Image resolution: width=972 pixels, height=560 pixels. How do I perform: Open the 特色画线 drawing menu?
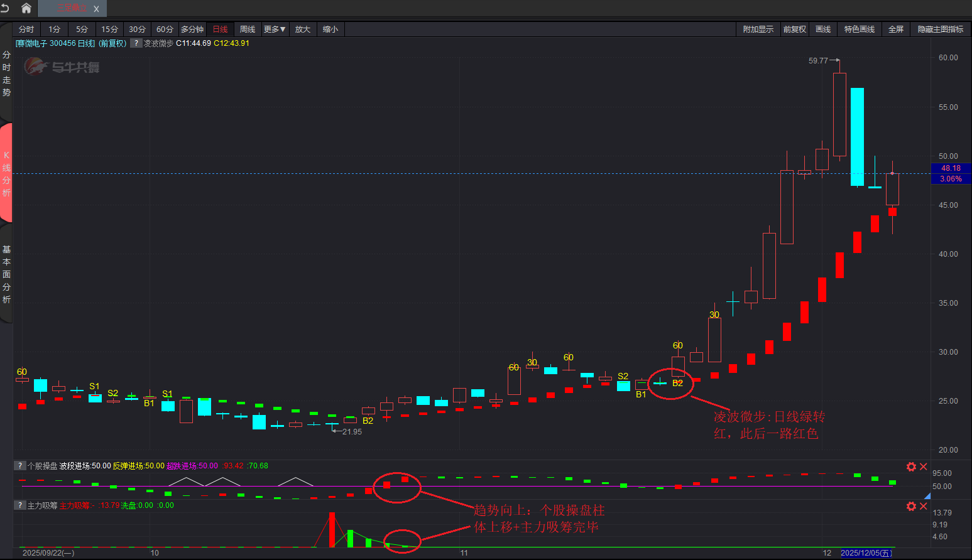859,30
